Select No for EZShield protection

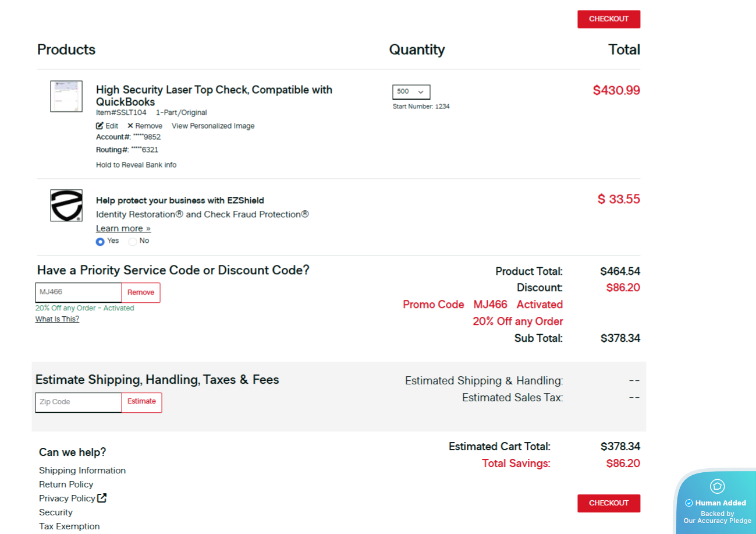tap(133, 241)
